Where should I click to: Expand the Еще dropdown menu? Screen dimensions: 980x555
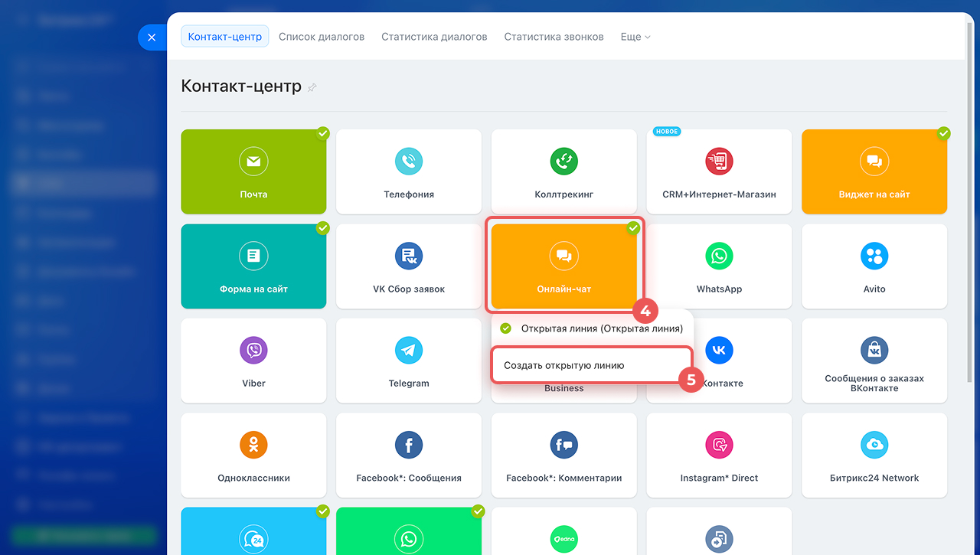635,37
